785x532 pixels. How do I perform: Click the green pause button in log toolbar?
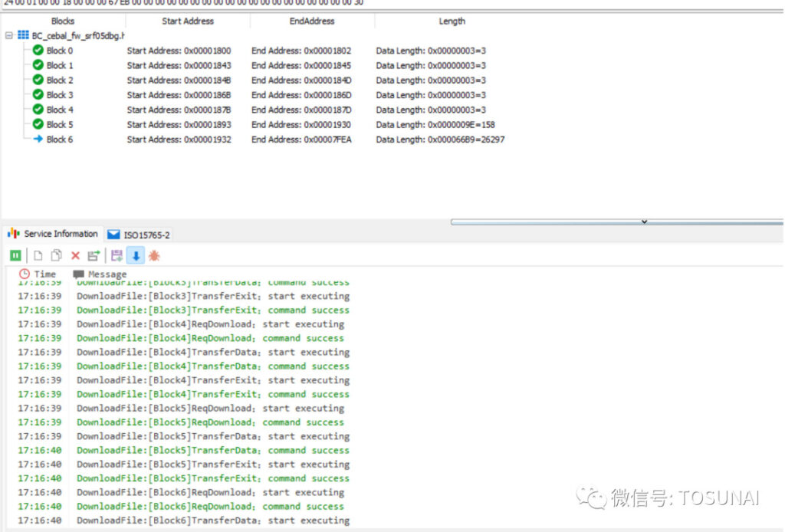point(15,255)
